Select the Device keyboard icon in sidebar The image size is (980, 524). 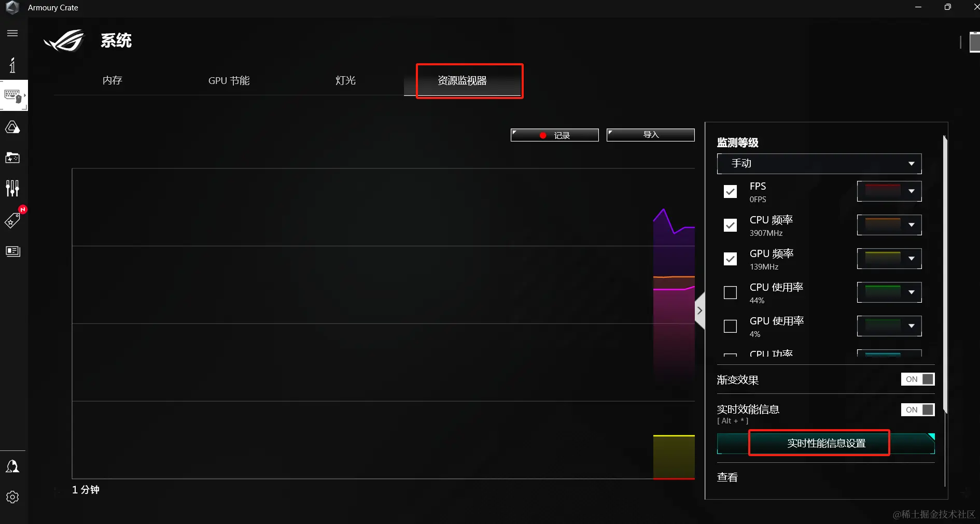pos(13,96)
